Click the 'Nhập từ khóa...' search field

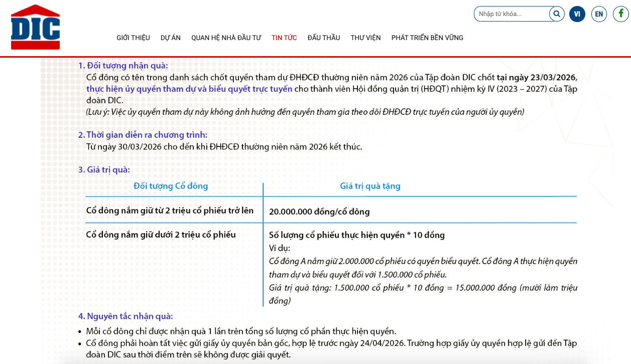click(x=512, y=14)
